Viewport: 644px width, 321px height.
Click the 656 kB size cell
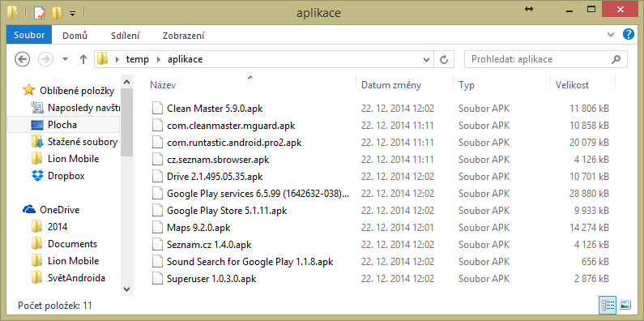(595, 261)
